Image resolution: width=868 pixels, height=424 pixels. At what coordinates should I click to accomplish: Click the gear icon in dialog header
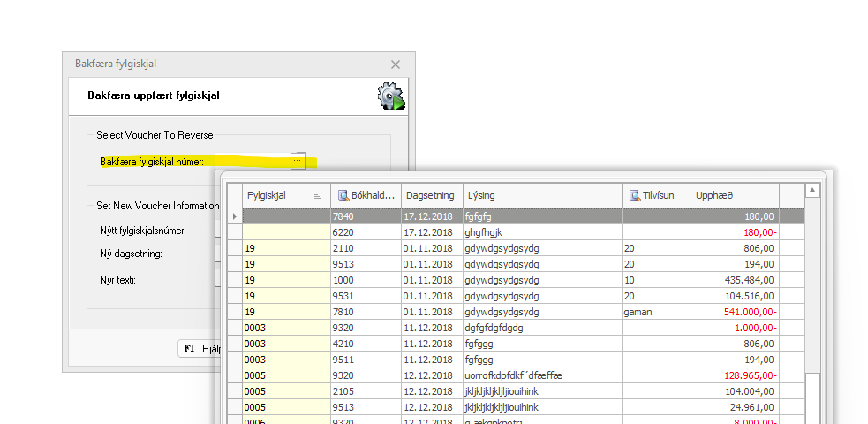[391, 96]
